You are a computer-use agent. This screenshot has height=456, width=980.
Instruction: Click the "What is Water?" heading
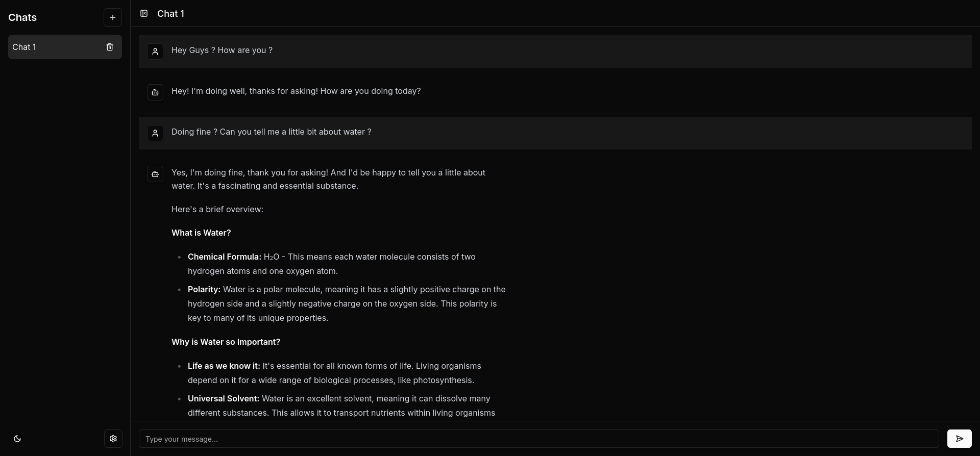point(201,233)
